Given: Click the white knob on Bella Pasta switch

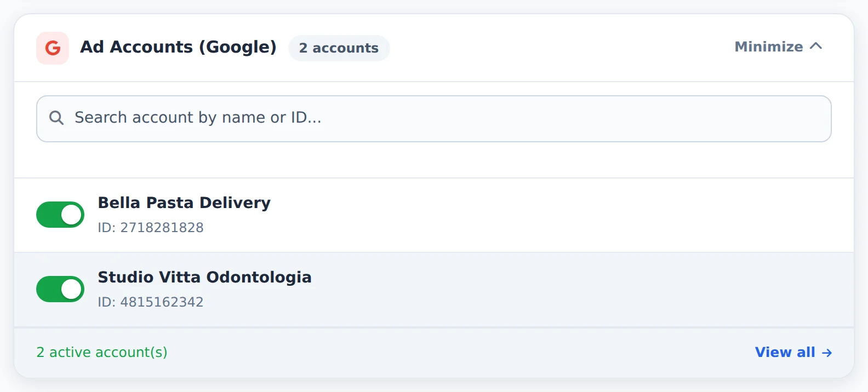Looking at the screenshot, I should tap(71, 215).
